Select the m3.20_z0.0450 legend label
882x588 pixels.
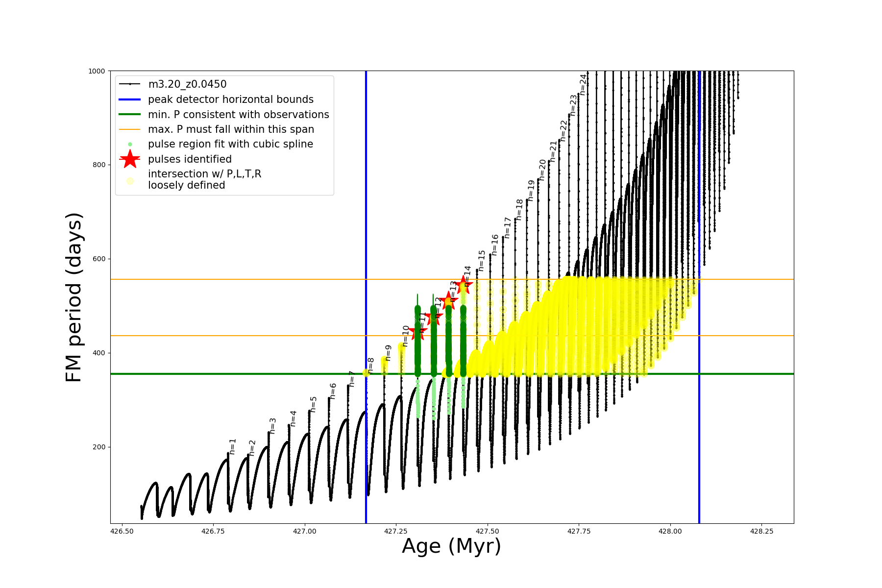coord(187,84)
